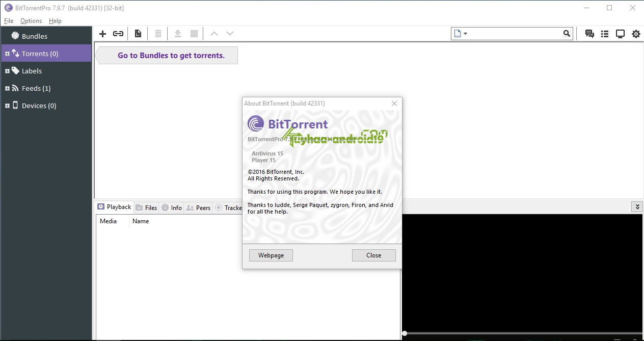Click the 'Player 15' text

click(264, 160)
